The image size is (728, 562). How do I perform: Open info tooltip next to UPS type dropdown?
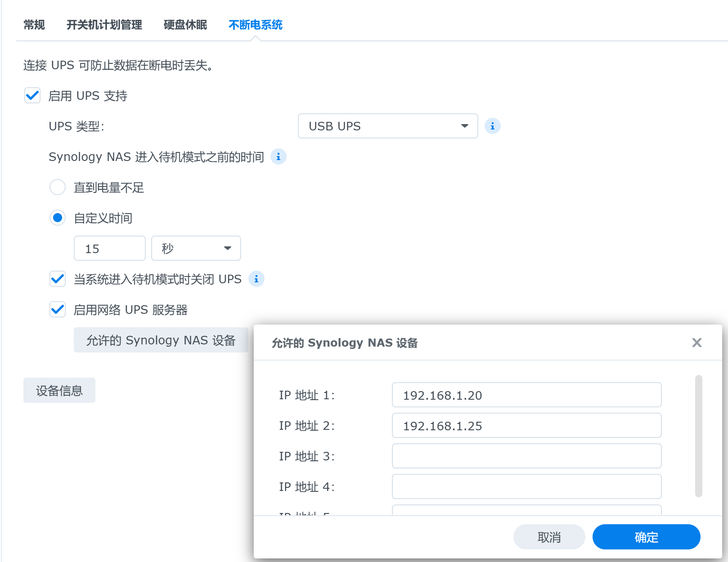tap(492, 126)
